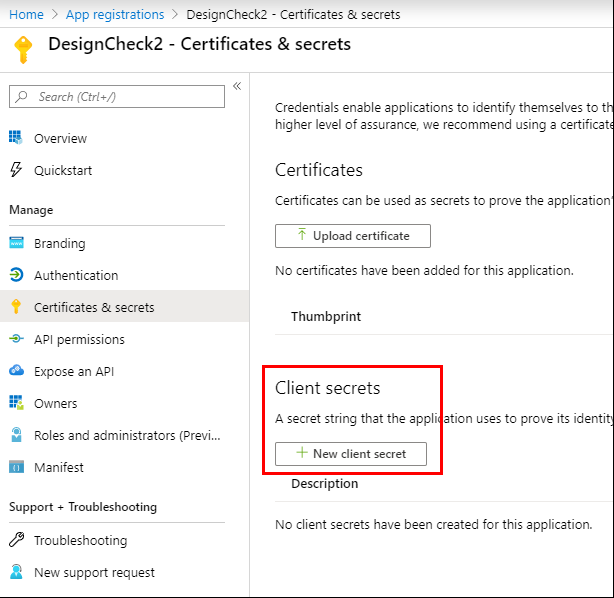Click the Description column header

pyautogui.click(x=325, y=484)
